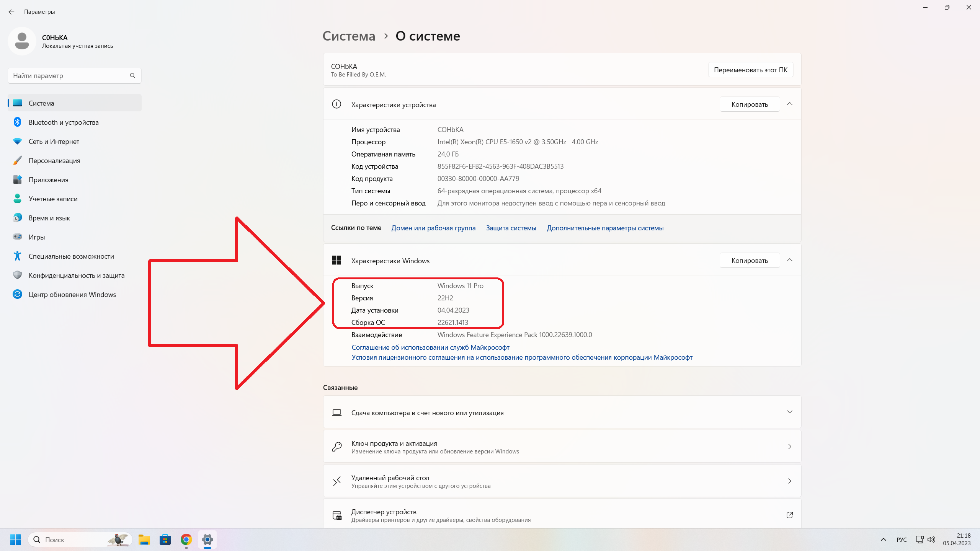Click the Система breadcrumb link
Screen dimensions: 980x551
(349, 36)
